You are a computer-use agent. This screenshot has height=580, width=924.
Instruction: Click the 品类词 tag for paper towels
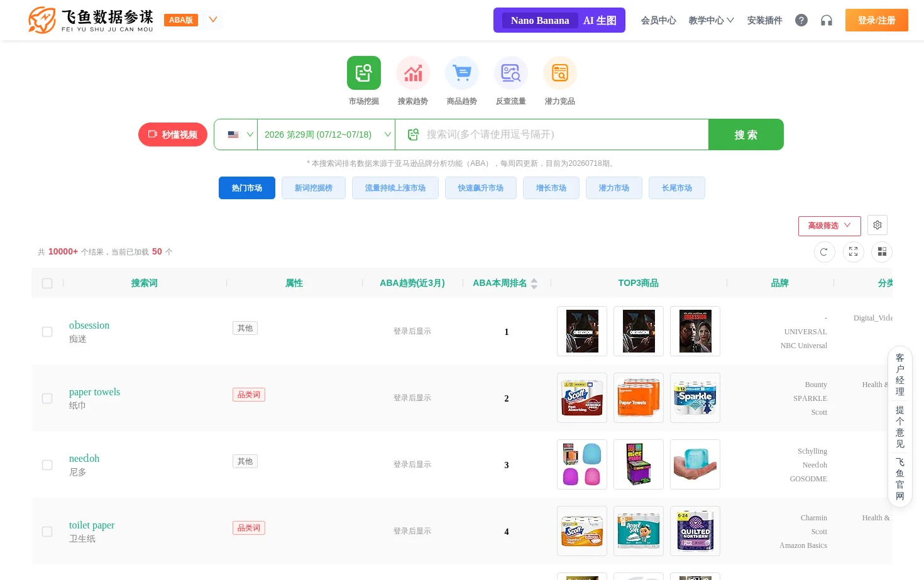click(249, 395)
